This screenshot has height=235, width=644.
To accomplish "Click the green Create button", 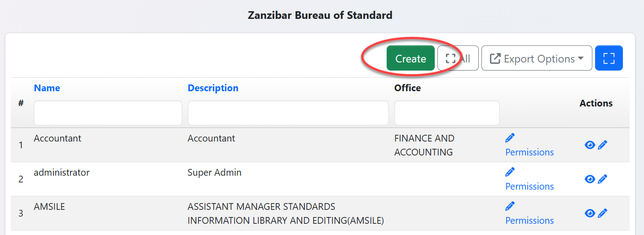I will pos(410,58).
